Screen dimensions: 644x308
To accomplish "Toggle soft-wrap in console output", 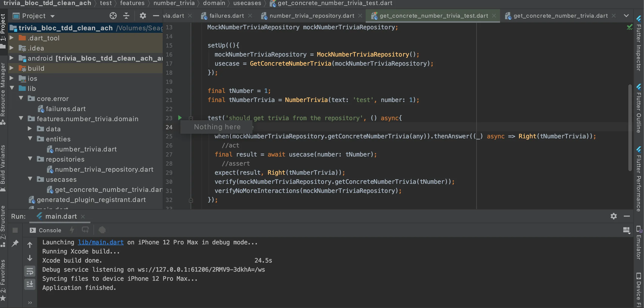I will click(x=30, y=272).
